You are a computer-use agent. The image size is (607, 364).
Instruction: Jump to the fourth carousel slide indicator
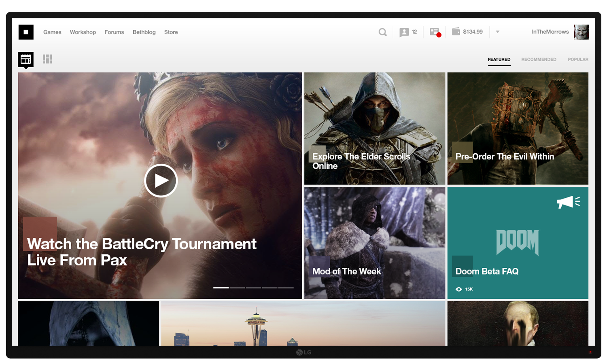(270, 288)
